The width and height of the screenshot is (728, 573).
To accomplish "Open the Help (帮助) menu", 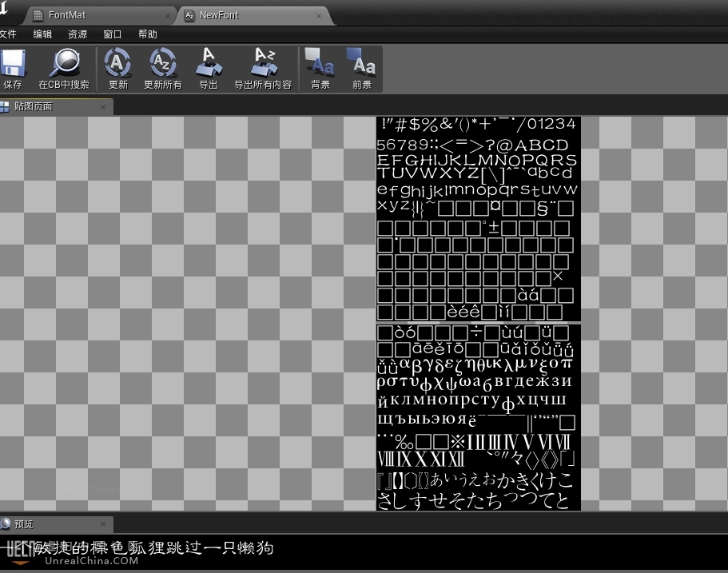I will [148, 34].
